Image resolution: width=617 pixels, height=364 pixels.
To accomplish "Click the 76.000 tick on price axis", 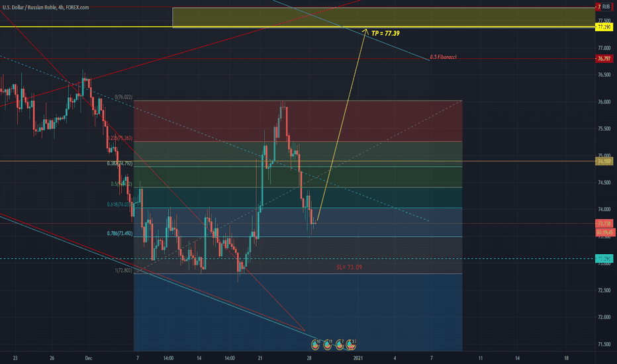I will tap(604, 101).
